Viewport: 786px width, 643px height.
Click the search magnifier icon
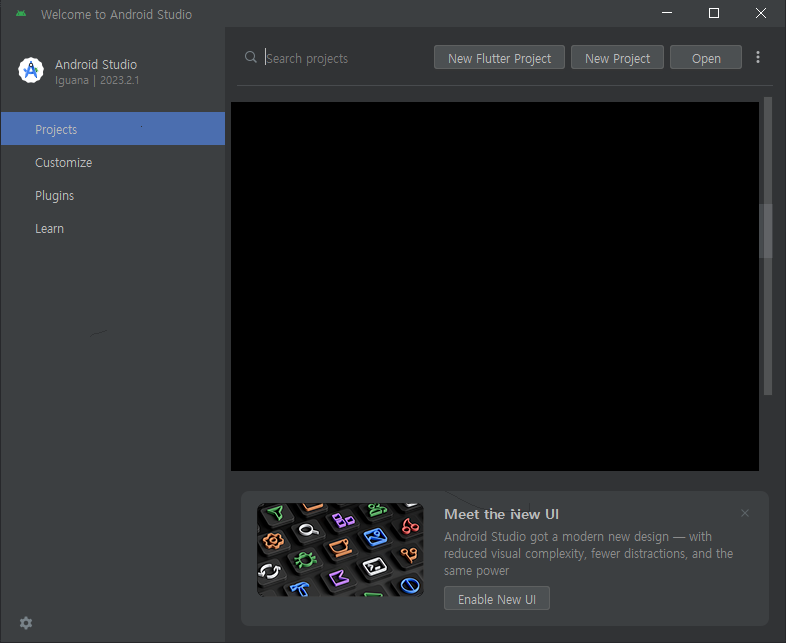(251, 57)
